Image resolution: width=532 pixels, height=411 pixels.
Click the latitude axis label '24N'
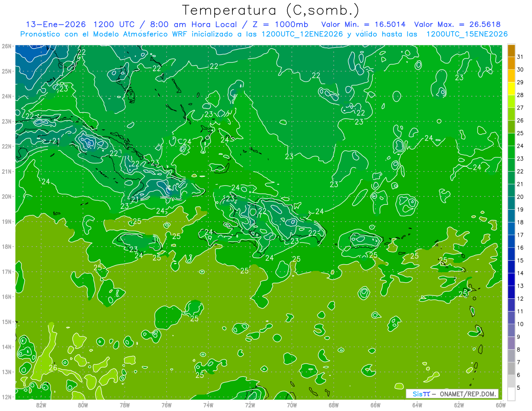coord(7,96)
